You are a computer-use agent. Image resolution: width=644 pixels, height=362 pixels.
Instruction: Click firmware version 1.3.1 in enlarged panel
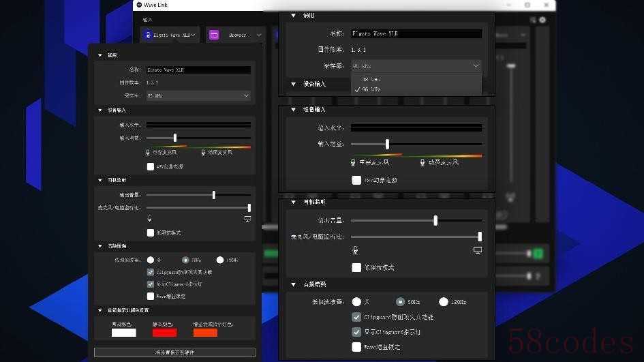358,50
